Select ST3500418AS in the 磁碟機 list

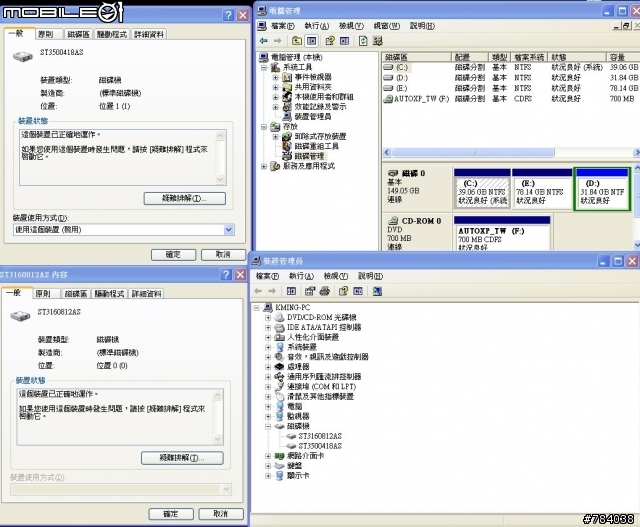pos(320,446)
